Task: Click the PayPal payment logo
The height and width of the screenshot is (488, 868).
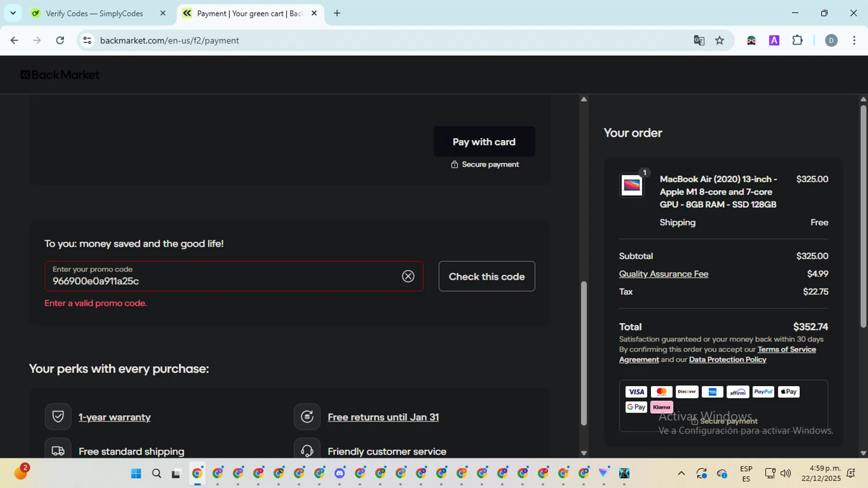Action: pos(763,392)
